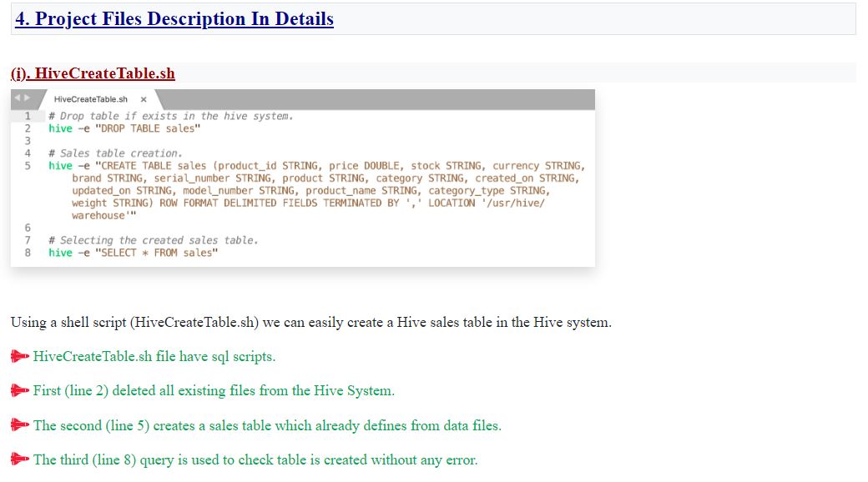This screenshot has height=482, width=868.
Task: Click the '# Selecting the created sales table' comment
Action: coord(154,240)
